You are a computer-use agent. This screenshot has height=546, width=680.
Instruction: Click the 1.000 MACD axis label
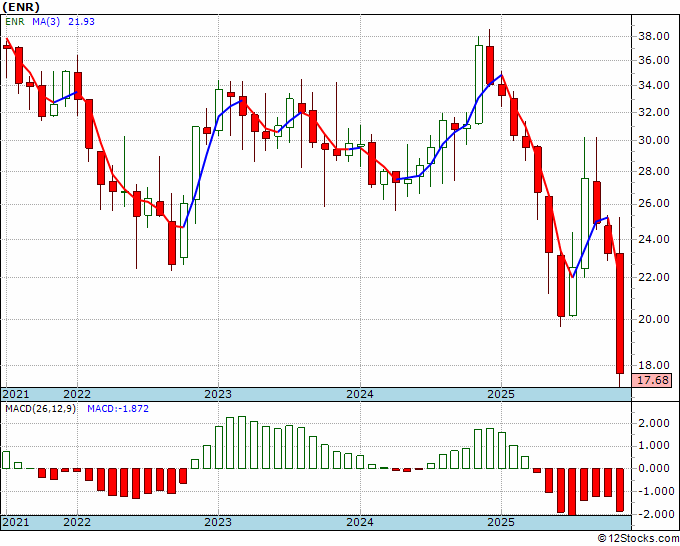click(656, 445)
